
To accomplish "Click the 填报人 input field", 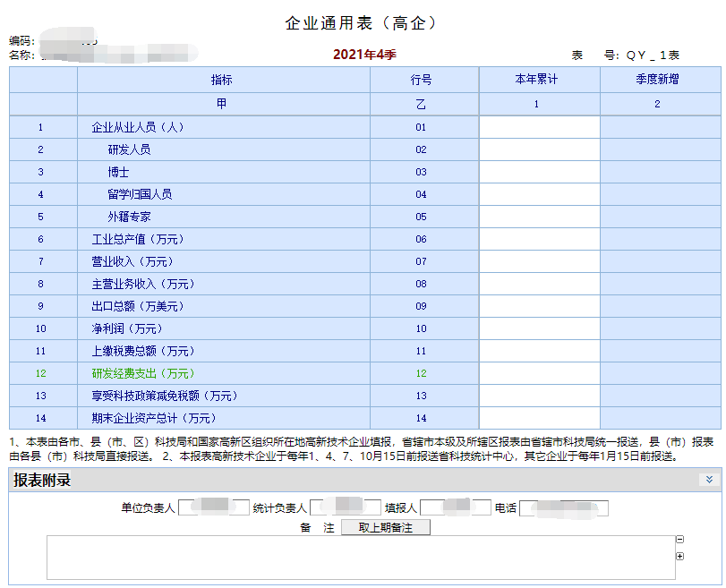I will click(x=455, y=507).
